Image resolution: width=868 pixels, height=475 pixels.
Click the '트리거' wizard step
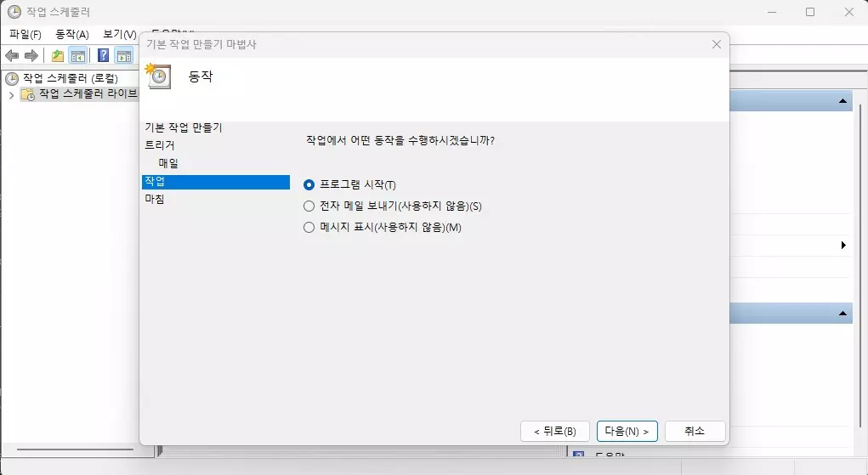pyautogui.click(x=160, y=145)
